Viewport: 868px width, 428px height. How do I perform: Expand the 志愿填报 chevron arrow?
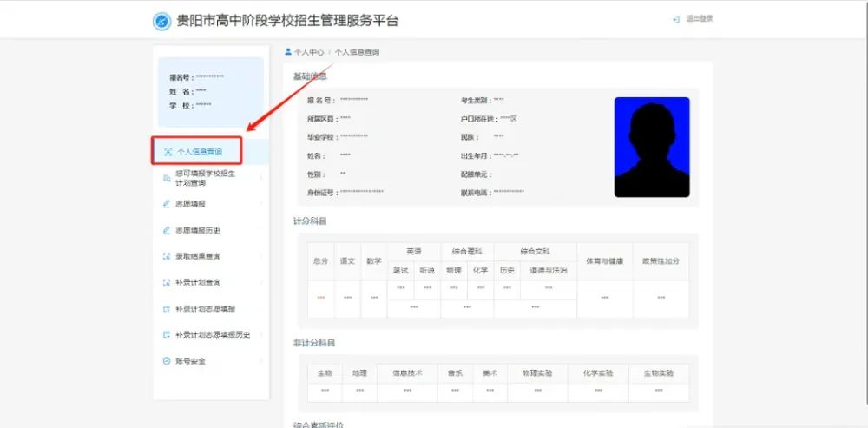pyautogui.click(x=260, y=204)
